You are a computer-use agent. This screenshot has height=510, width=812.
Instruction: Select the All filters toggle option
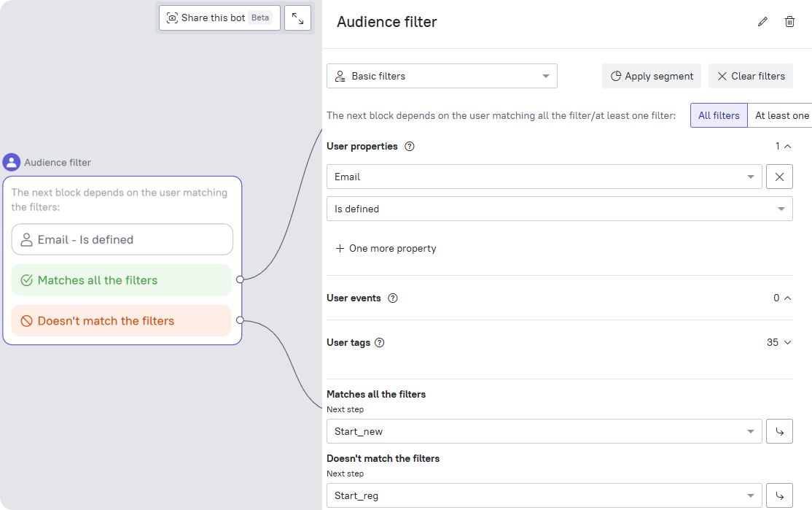[x=719, y=115]
